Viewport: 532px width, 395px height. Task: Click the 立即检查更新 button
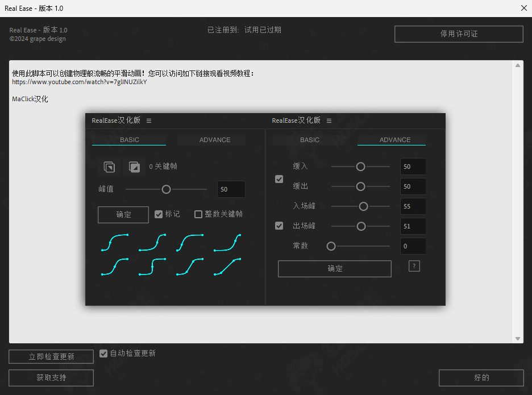tap(51, 357)
